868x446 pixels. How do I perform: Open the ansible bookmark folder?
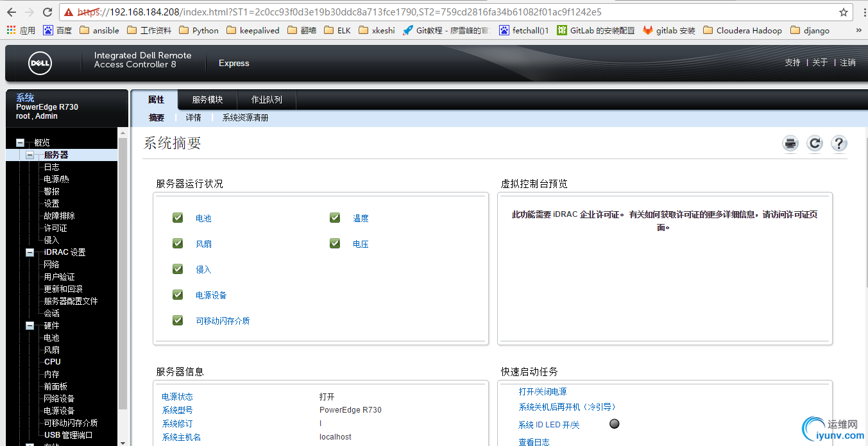coord(99,30)
